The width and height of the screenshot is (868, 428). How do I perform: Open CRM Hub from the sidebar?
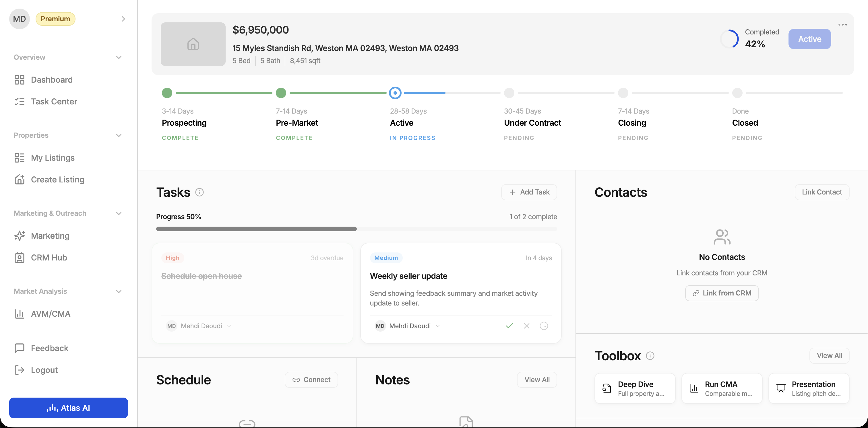click(x=49, y=258)
